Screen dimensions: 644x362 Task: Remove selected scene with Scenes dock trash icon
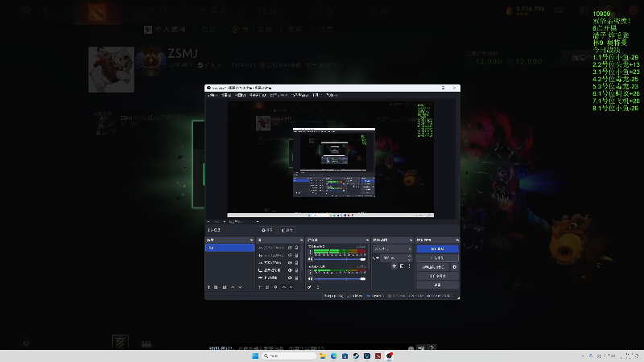[216, 287]
